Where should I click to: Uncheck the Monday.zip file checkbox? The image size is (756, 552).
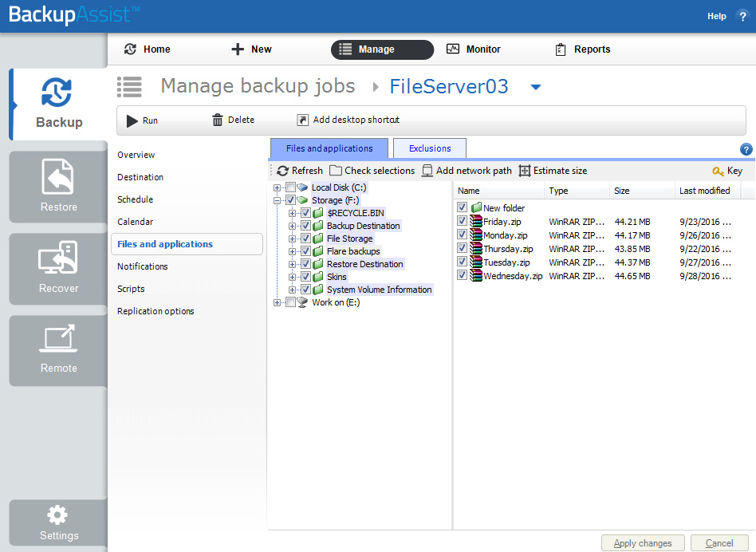pos(463,235)
